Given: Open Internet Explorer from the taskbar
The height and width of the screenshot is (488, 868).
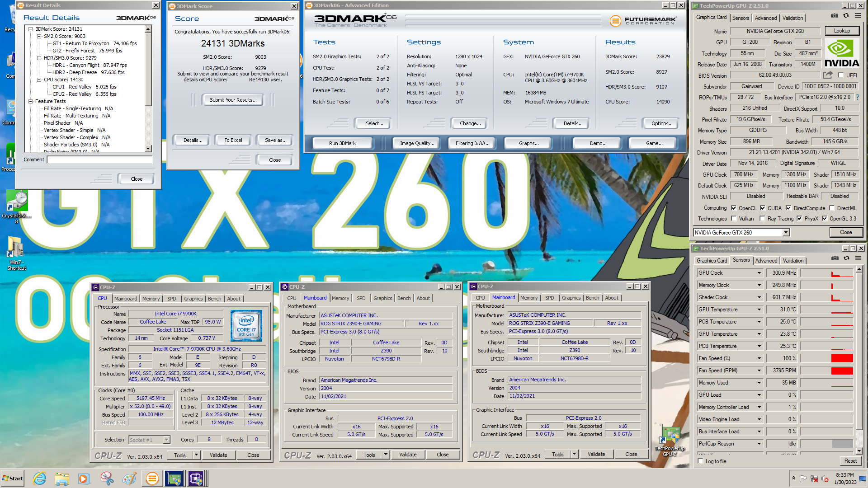Looking at the screenshot, I should (40, 479).
